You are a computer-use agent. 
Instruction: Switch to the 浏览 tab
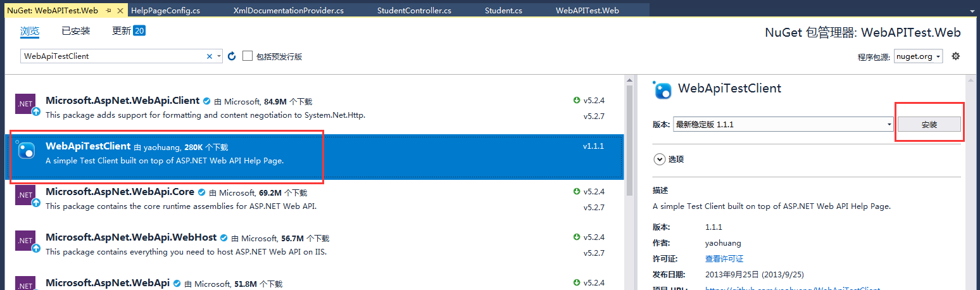pos(30,31)
